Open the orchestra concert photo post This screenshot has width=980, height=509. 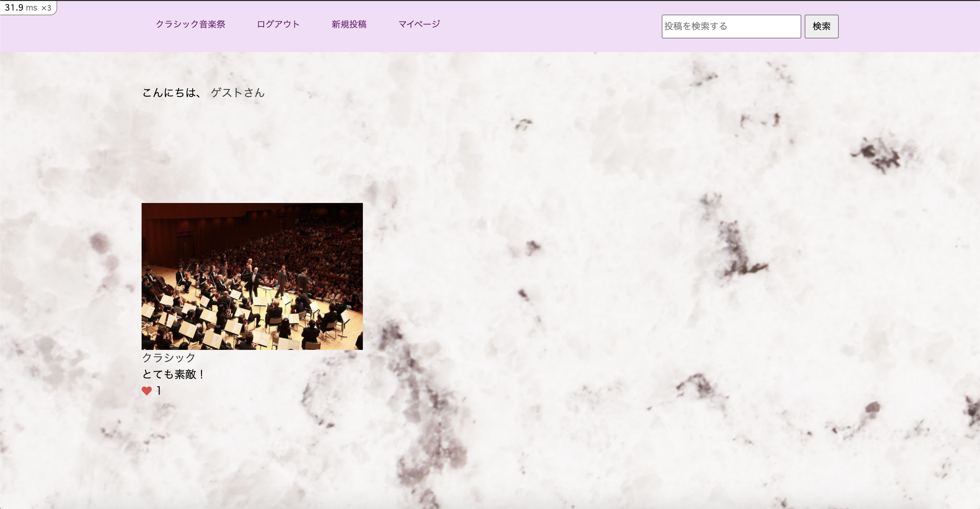click(252, 276)
